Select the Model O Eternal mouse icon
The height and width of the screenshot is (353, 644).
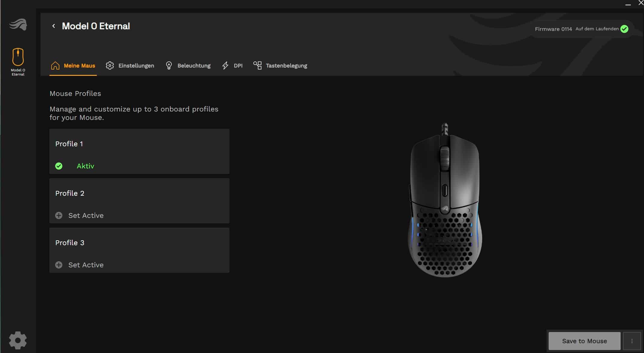click(x=18, y=57)
